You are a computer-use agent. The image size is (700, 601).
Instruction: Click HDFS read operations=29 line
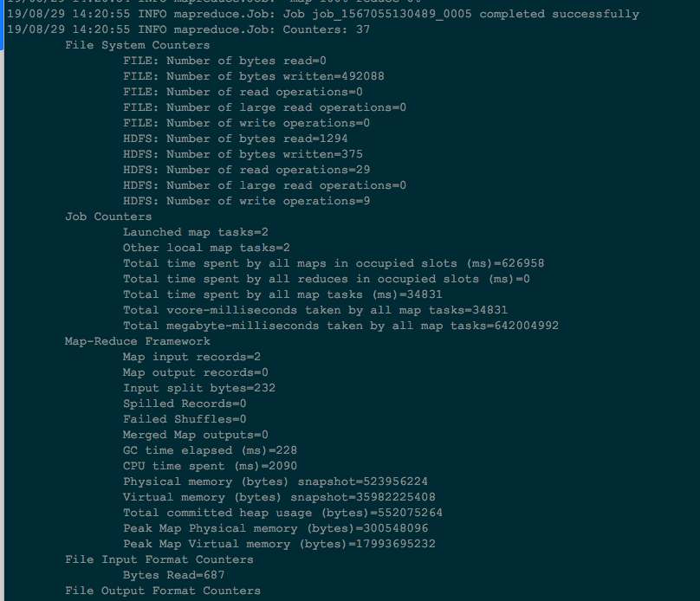tap(246, 170)
